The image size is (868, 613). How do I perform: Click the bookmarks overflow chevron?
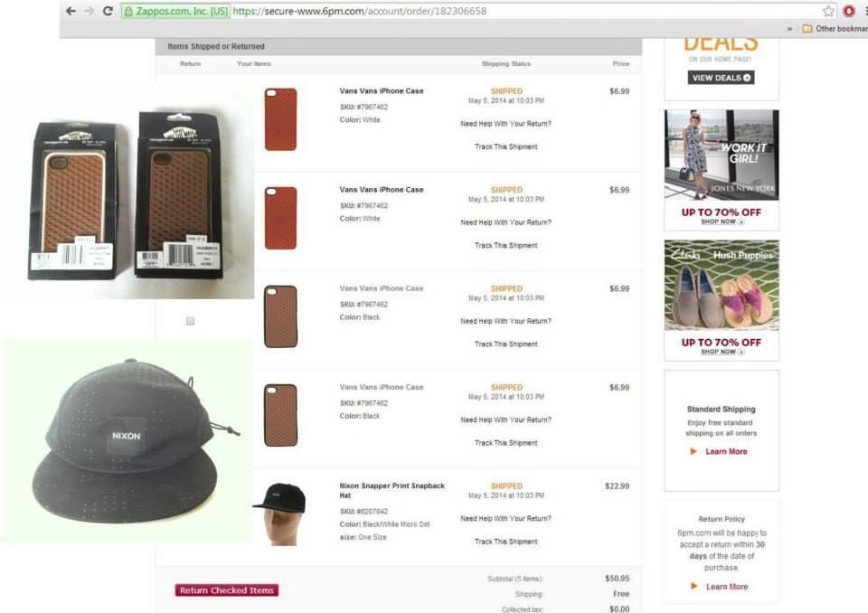click(789, 29)
